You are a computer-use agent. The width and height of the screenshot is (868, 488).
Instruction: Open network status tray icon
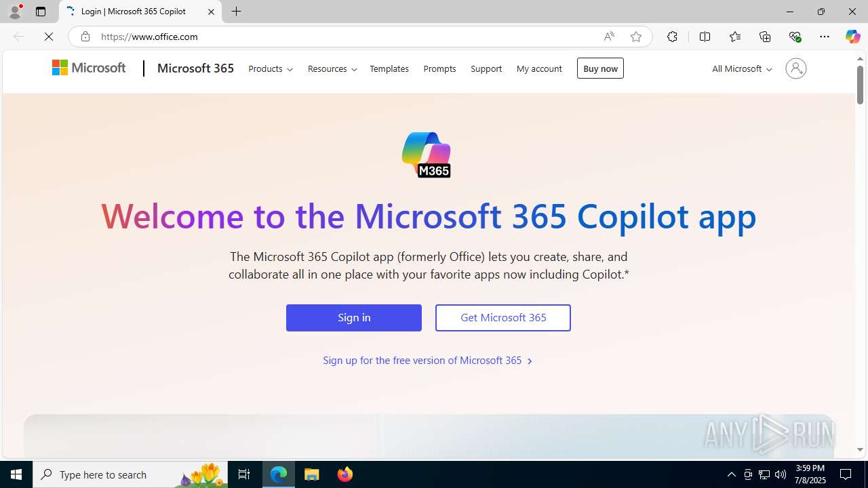click(x=764, y=474)
